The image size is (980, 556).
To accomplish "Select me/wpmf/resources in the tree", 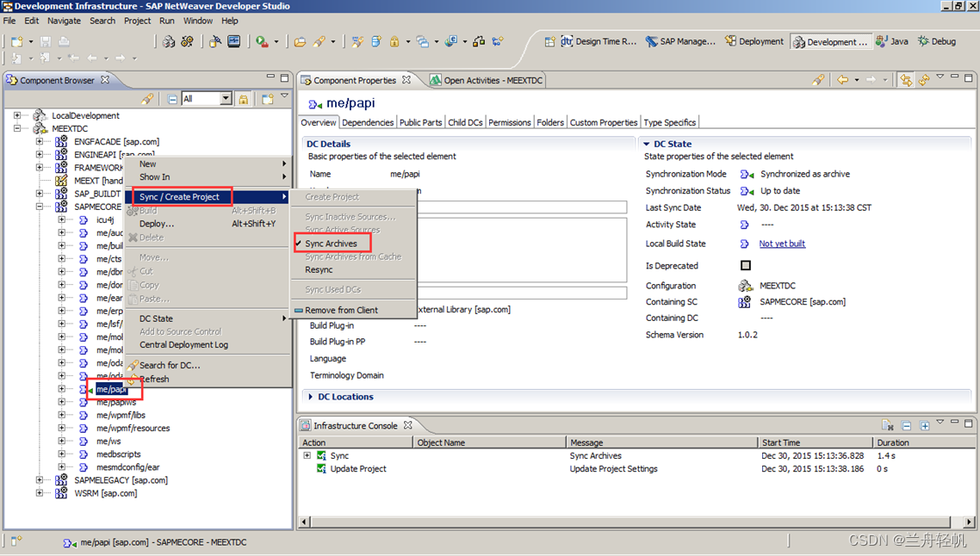I will click(133, 429).
